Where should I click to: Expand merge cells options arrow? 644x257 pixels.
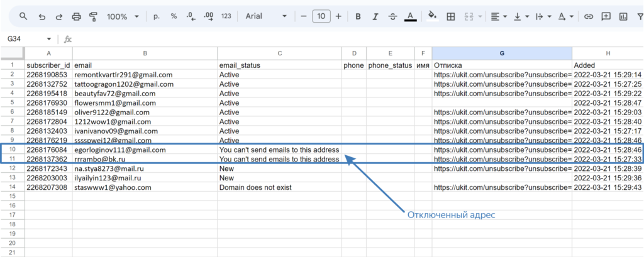point(480,16)
